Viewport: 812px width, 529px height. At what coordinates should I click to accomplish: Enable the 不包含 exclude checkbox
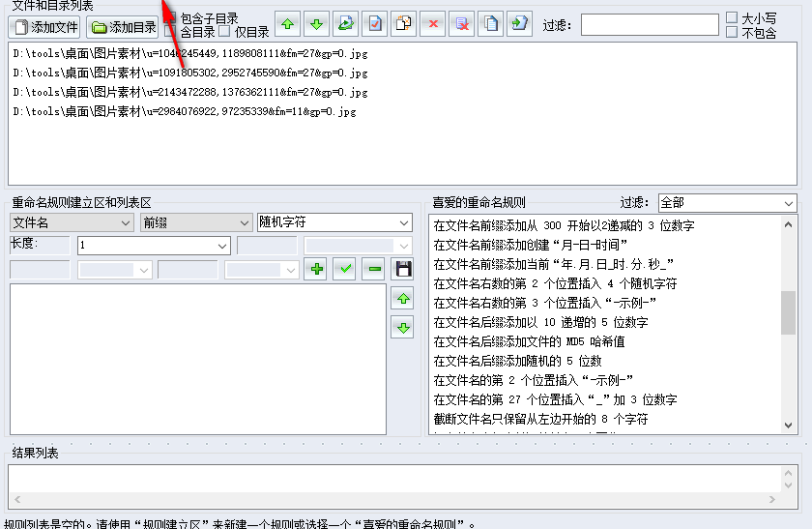tap(731, 32)
